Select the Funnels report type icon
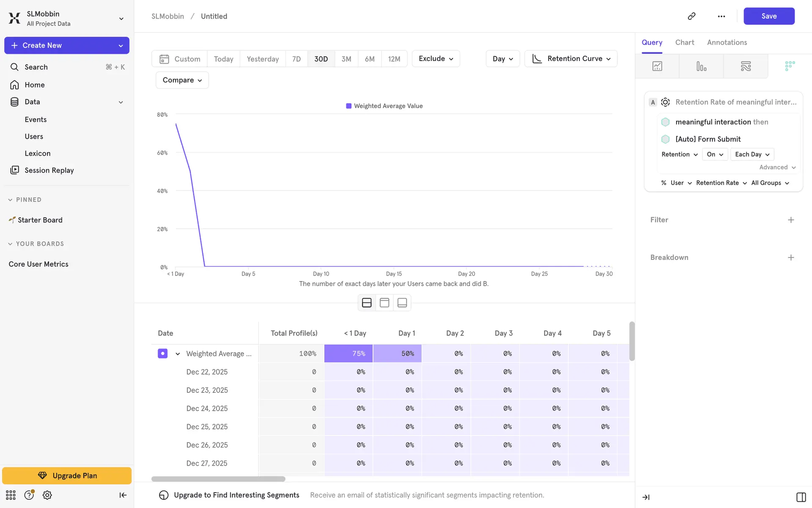This screenshot has width=812, height=508. point(701,66)
